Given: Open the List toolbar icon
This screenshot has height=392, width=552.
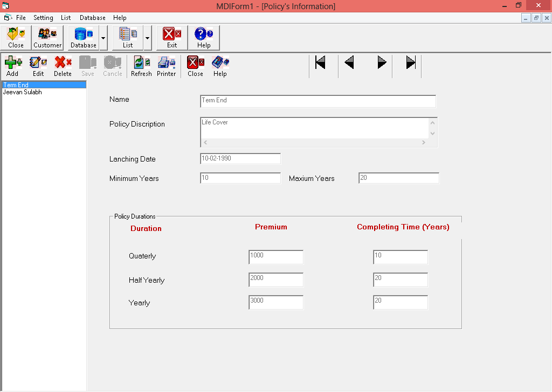Looking at the screenshot, I should (x=128, y=37).
